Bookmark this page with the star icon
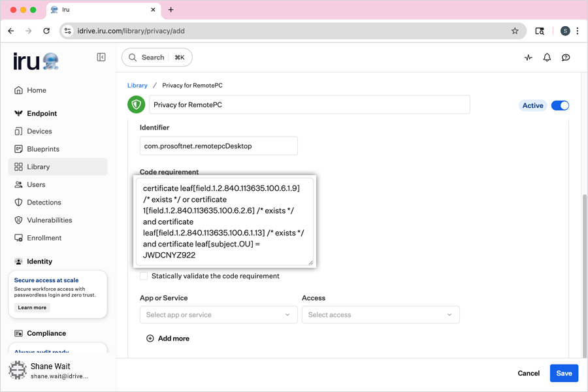 coord(515,31)
